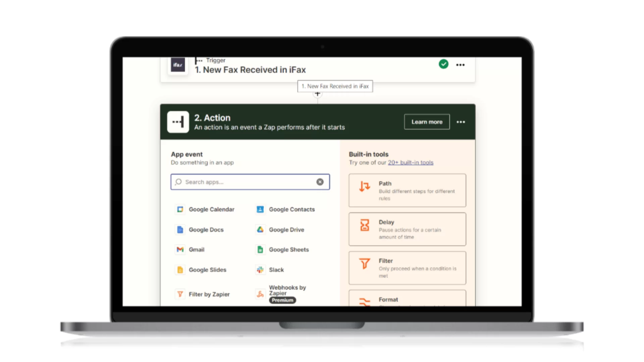The width and height of the screenshot is (644, 362).
Task: Pick the Google Docs icon
Action: [x=180, y=230]
